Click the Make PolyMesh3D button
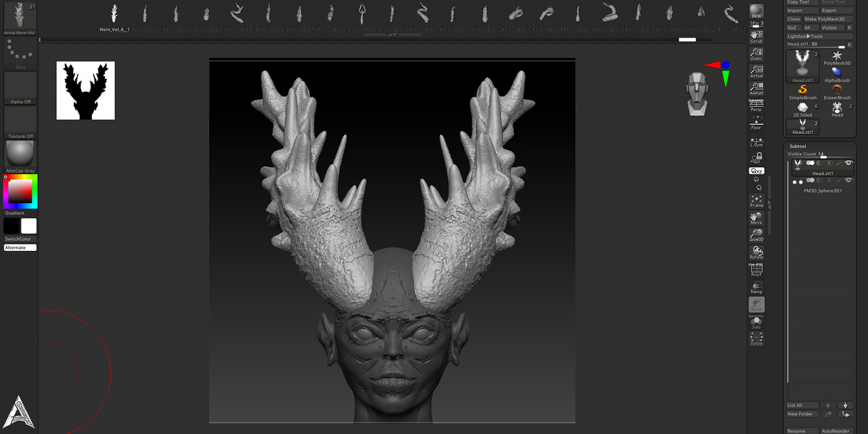 [x=825, y=19]
